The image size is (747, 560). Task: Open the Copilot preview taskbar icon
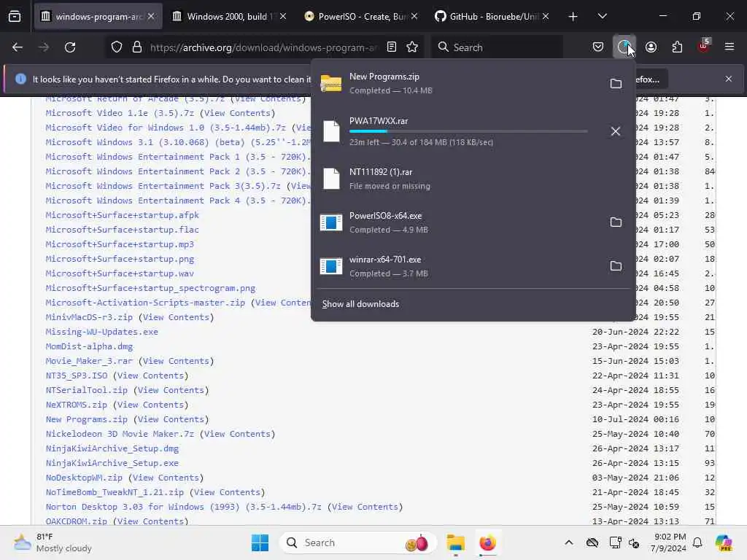(x=724, y=542)
